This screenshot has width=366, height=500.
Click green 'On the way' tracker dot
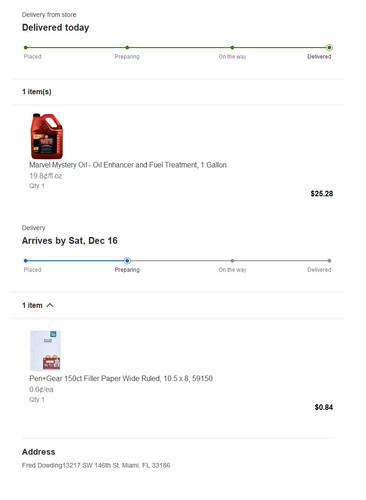pyautogui.click(x=232, y=47)
